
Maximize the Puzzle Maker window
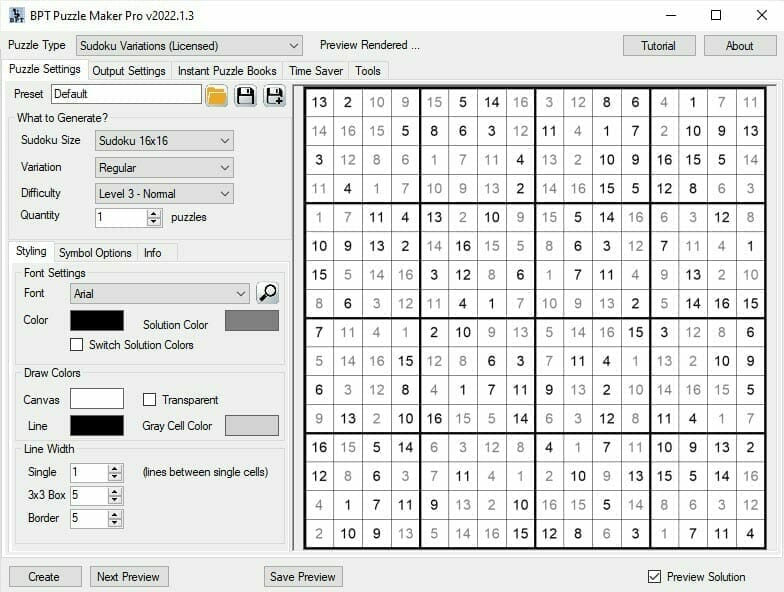[x=716, y=16]
